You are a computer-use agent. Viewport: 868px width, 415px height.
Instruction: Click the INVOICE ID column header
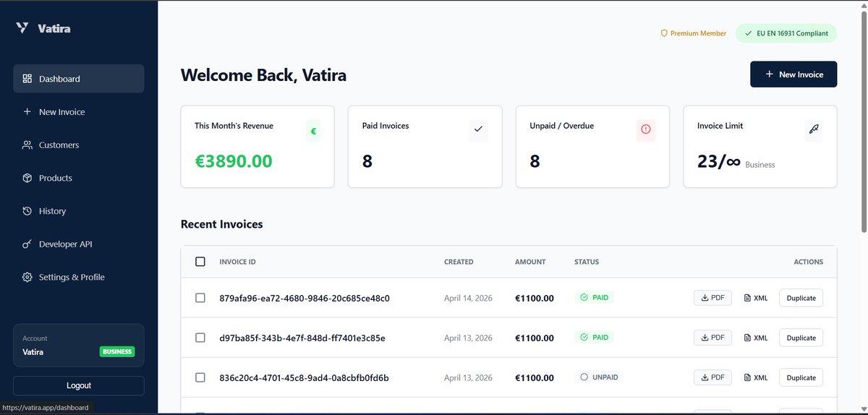coord(237,262)
